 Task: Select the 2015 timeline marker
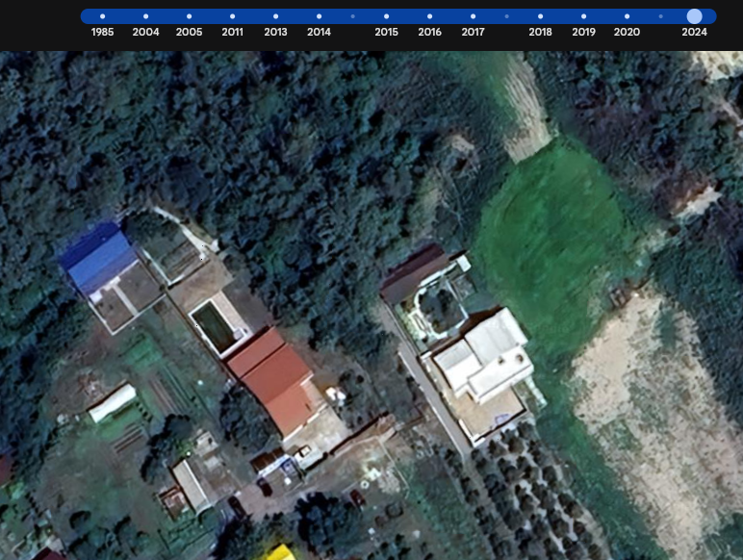click(386, 16)
